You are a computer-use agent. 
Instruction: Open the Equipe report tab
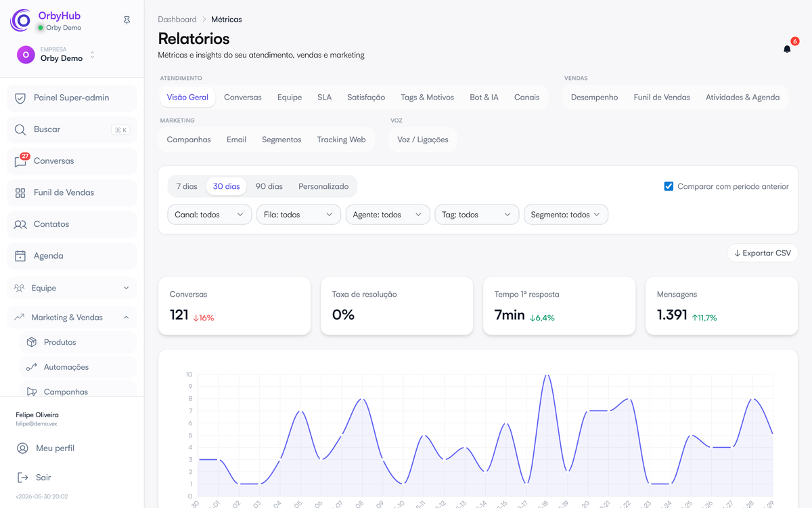[x=290, y=98]
